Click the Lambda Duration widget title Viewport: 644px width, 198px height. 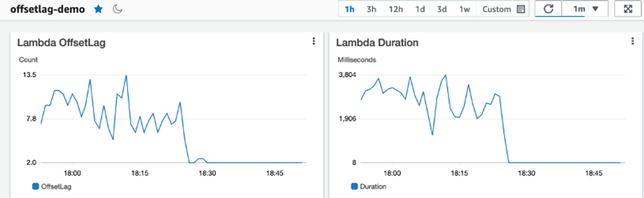tap(377, 42)
